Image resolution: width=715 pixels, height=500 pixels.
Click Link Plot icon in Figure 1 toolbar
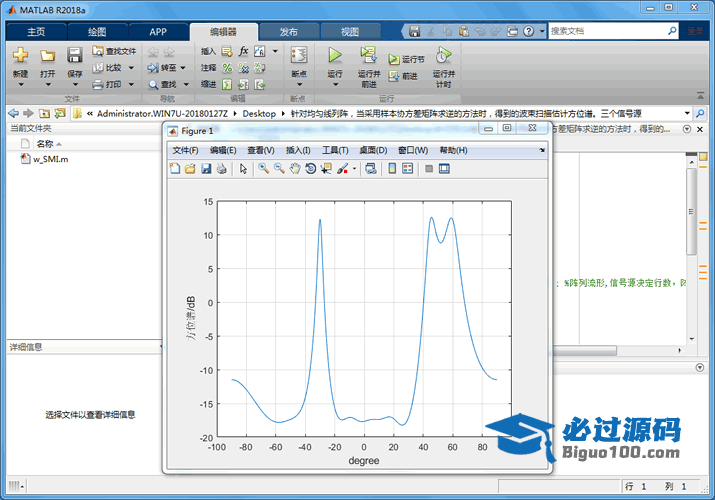tap(371, 169)
